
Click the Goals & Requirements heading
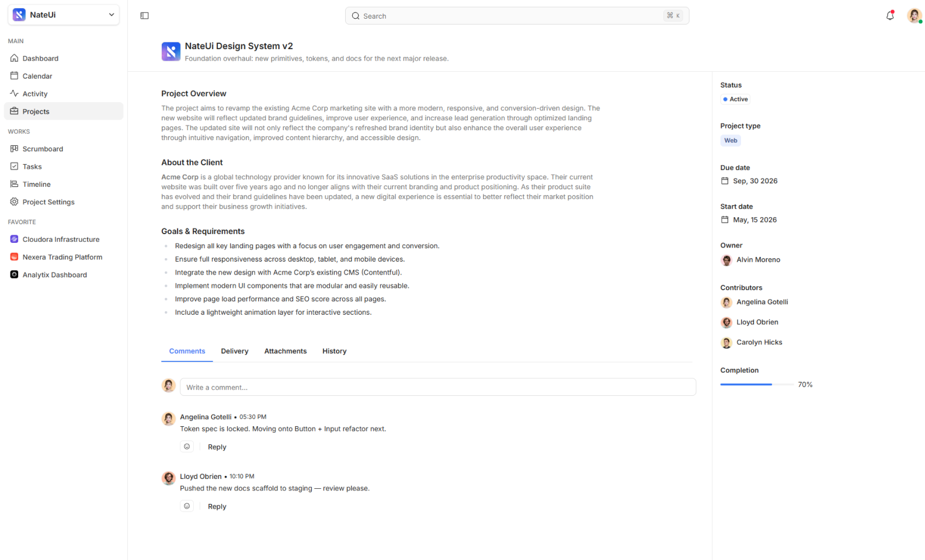[203, 231]
